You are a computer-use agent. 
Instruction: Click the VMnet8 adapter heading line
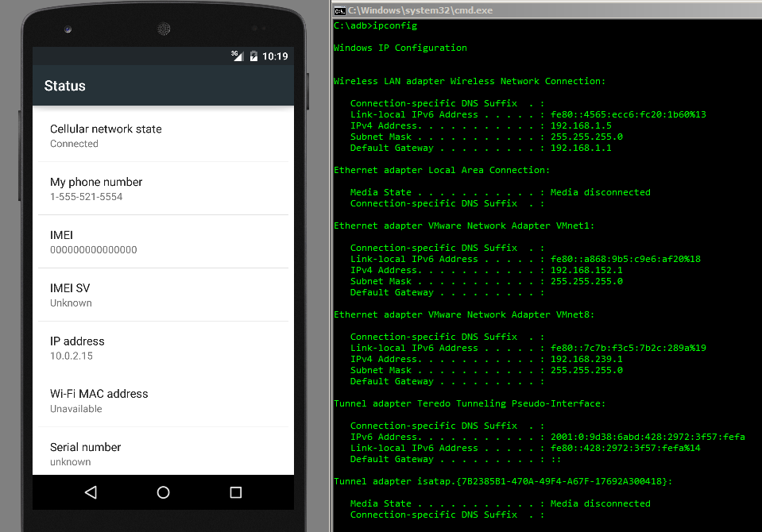coord(464,314)
